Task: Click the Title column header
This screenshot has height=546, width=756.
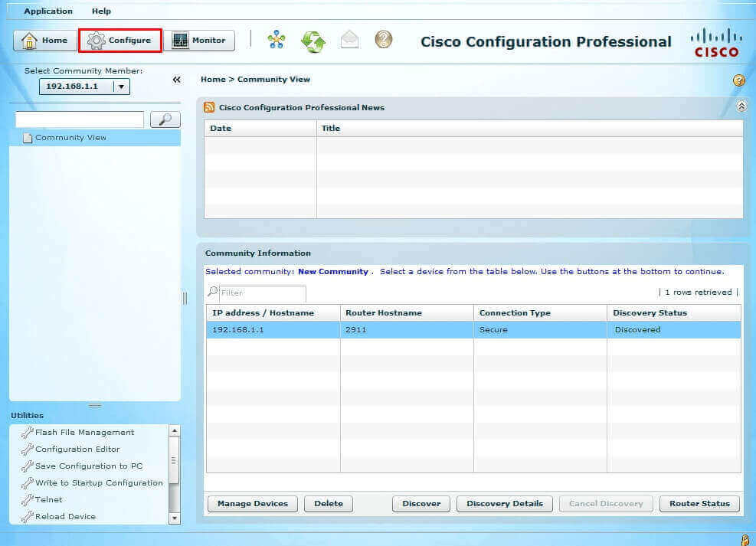Action: pyautogui.click(x=529, y=129)
